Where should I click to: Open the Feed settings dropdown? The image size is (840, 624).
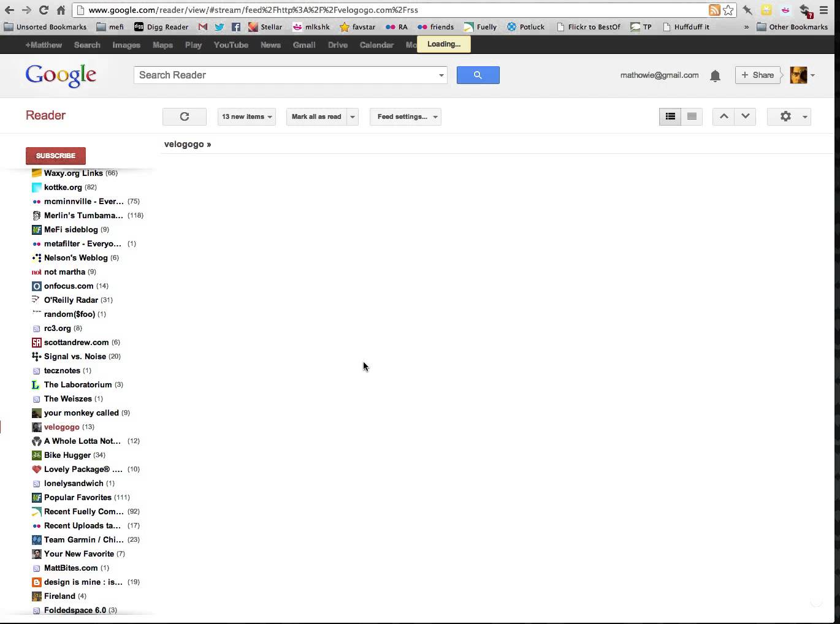point(405,116)
